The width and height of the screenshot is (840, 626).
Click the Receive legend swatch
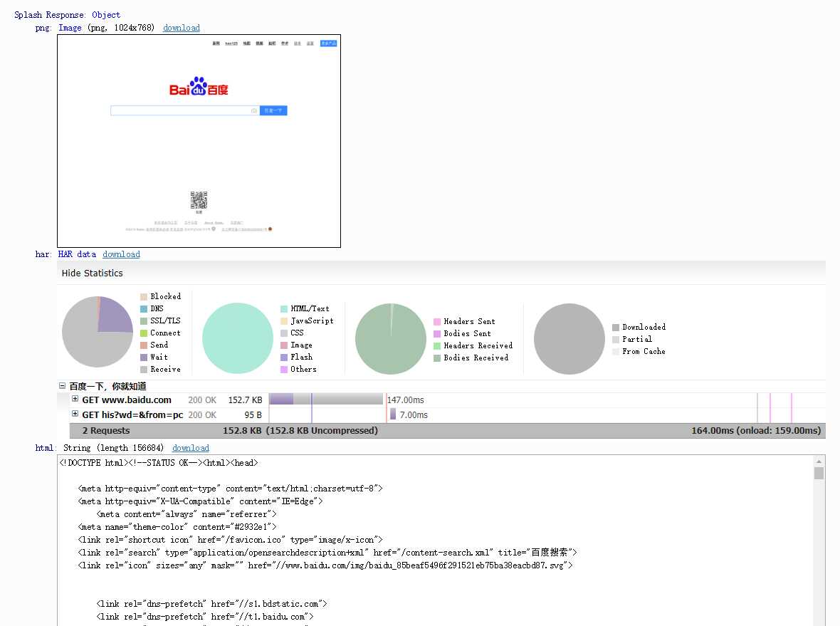(144, 370)
